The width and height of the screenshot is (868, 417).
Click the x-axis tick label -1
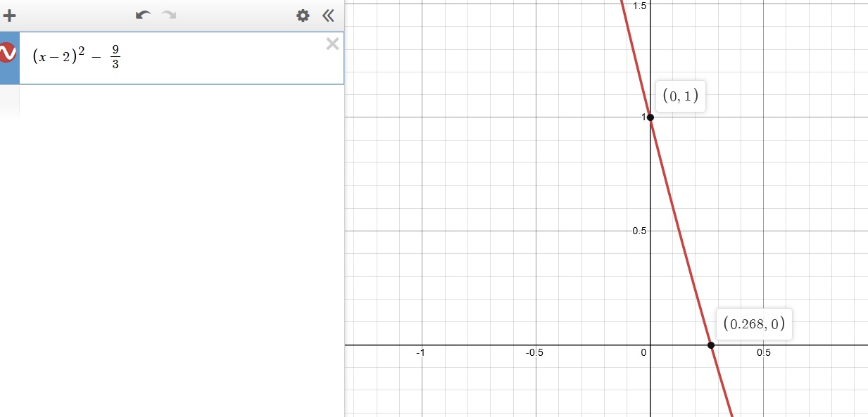pyautogui.click(x=420, y=353)
